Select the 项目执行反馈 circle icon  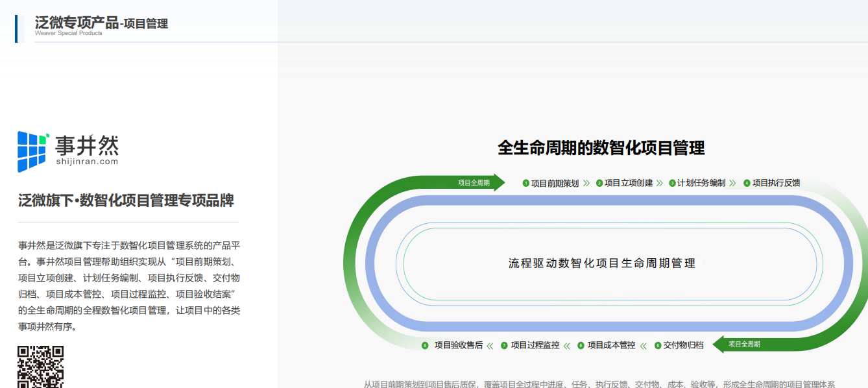tap(746, 182)
